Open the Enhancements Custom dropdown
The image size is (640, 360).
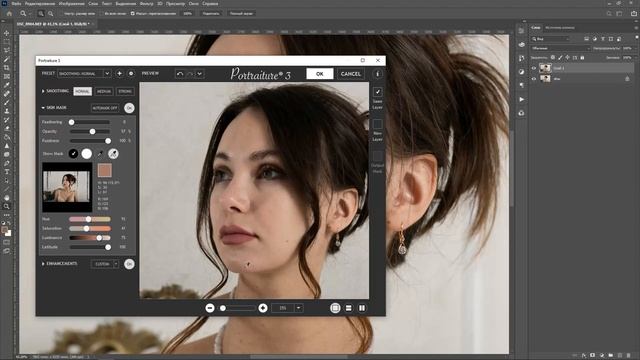(105, 264)
